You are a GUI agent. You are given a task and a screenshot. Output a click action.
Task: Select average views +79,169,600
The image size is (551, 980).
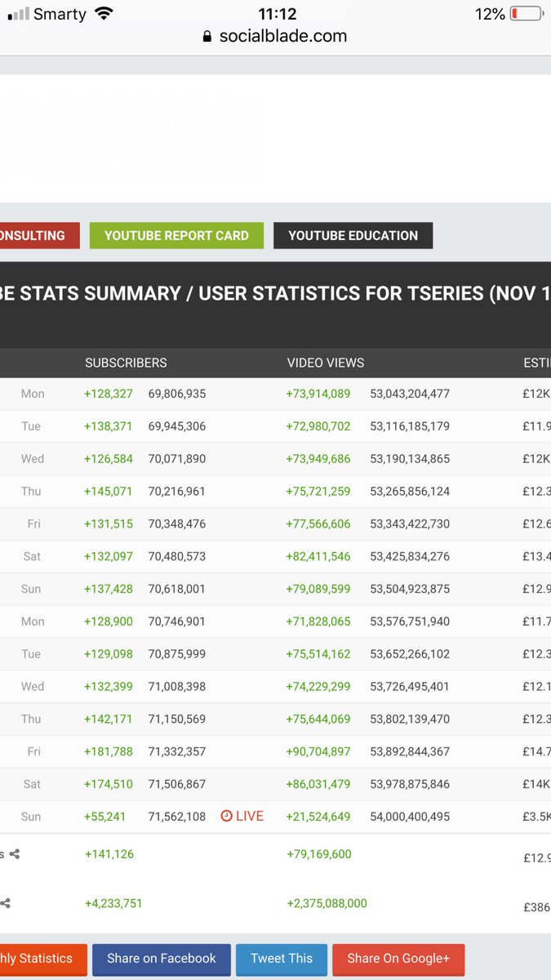(x=319, y=854)
